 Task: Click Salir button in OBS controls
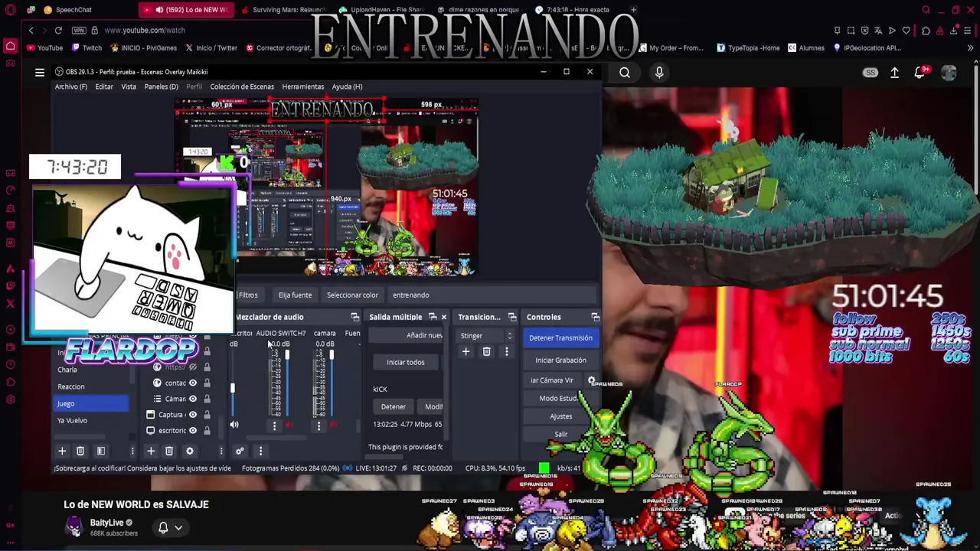click(x=560, y=434)
